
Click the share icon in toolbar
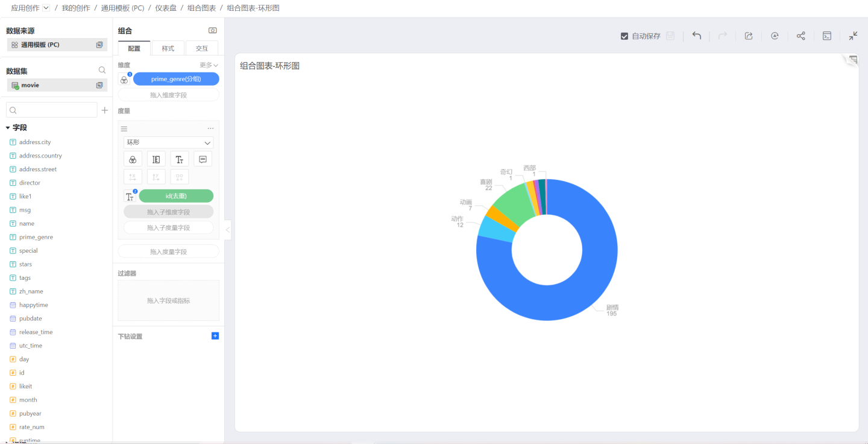pos(800,36)
